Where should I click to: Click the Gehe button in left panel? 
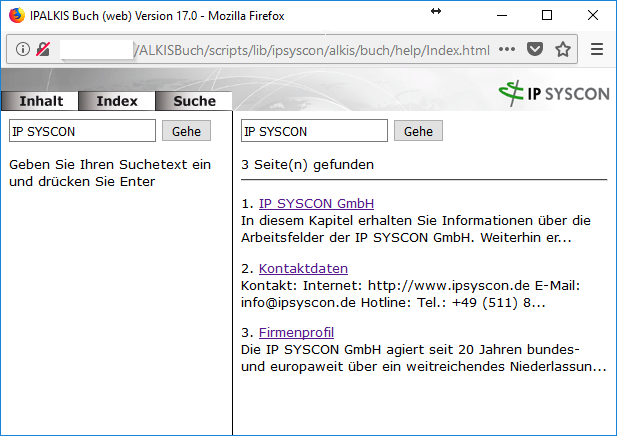pyautogui.click(x=186, y=131)
